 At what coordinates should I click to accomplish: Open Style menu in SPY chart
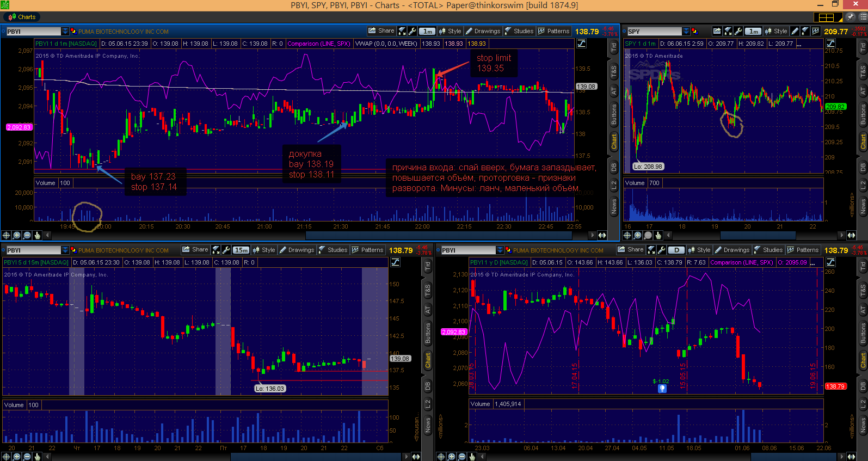click(776, 31)
